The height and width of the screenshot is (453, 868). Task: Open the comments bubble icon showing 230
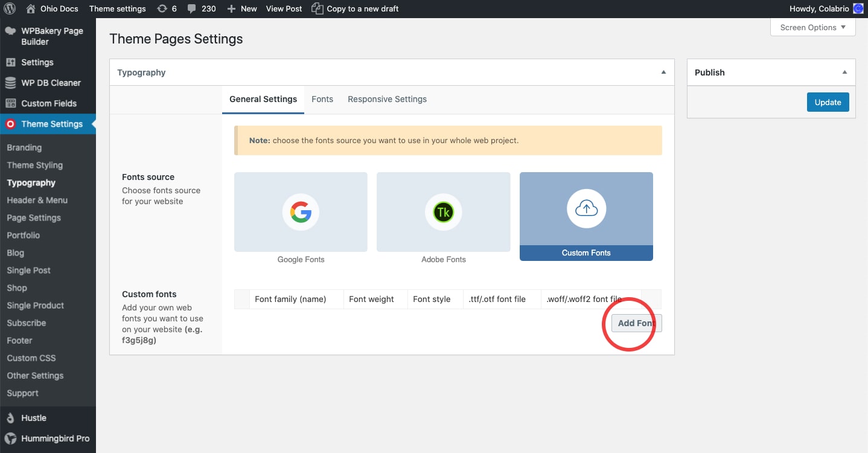tap(191, 9)
